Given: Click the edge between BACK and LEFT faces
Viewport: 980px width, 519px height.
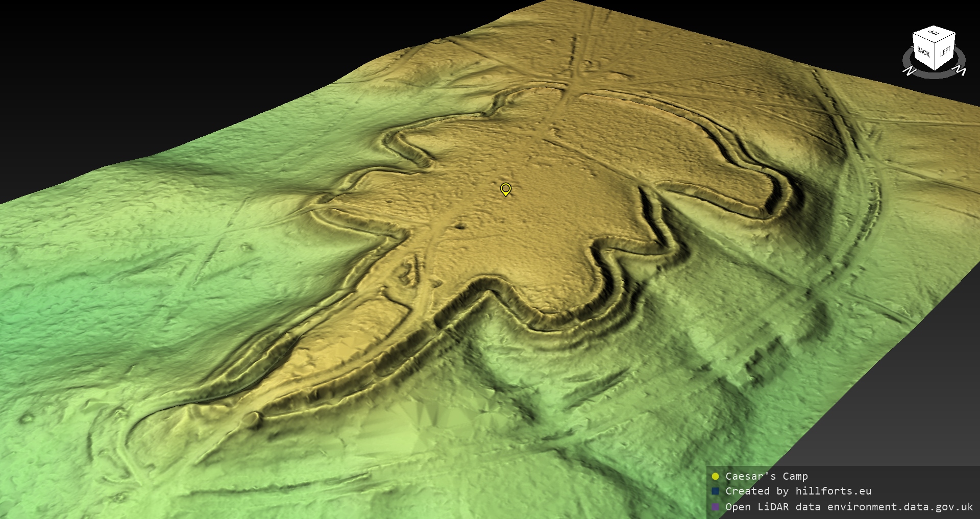Looking at the screenshot, I should tap(935, 56).
